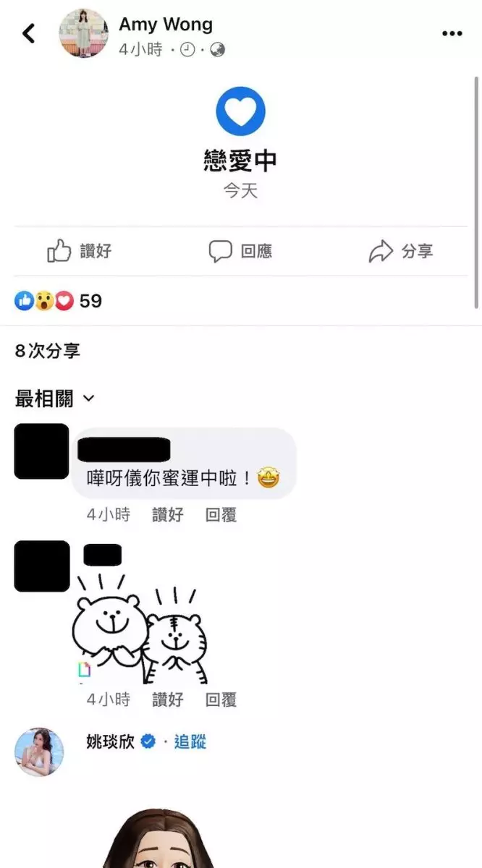View reactions via the like-wow-love emoji cluster
Screen dimensions: 482x868
pyautogui.click(x=44, y=301)
